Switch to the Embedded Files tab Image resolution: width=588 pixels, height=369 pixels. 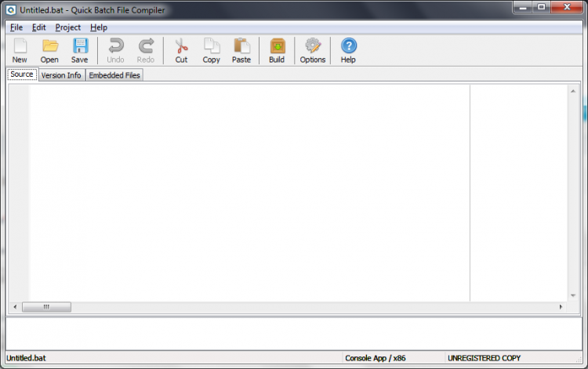(114, 75)
